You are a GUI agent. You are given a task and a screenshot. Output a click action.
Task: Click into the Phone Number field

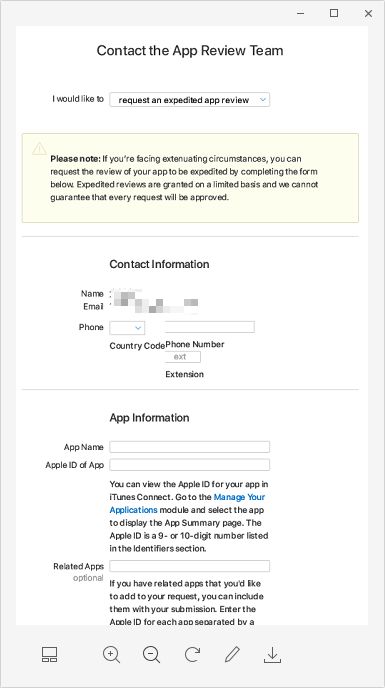point(210,327)
